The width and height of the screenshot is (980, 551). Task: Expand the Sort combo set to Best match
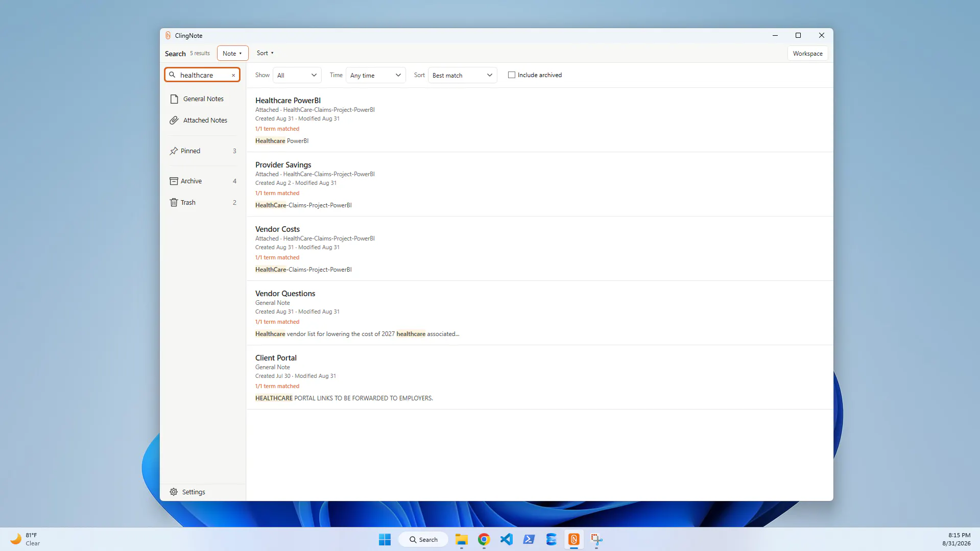(x=462, y=76)
